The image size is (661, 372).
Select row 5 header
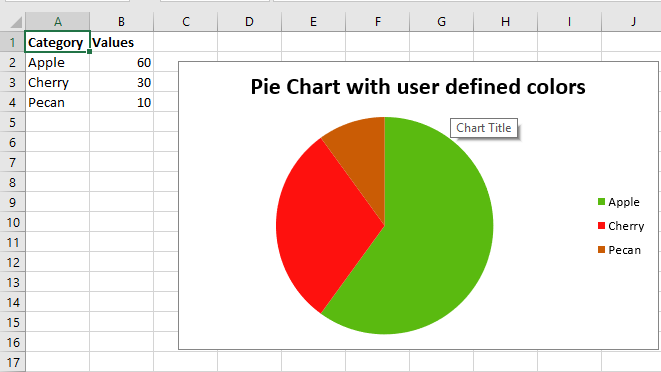(13, 122)
